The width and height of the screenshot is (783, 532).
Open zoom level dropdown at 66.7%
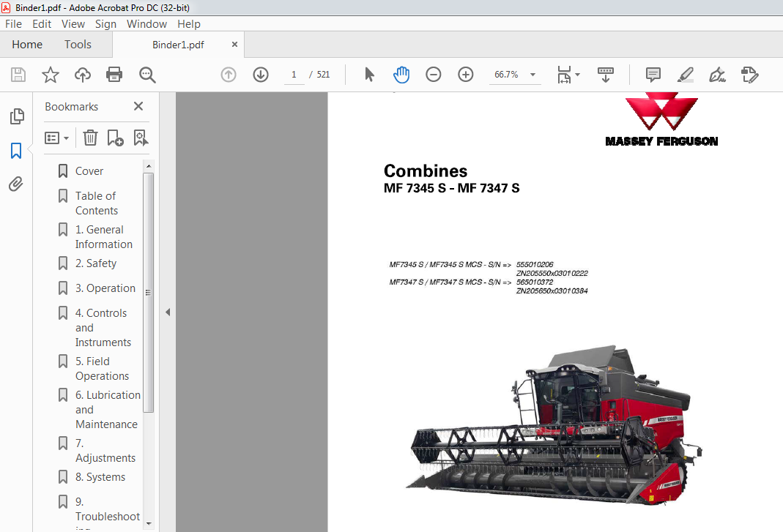[x=532, y=75]
